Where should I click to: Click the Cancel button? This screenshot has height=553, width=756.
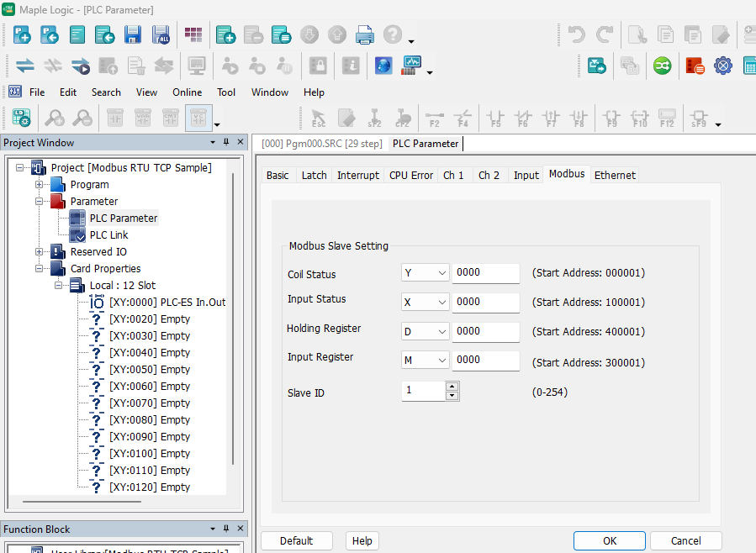point(685,540)
